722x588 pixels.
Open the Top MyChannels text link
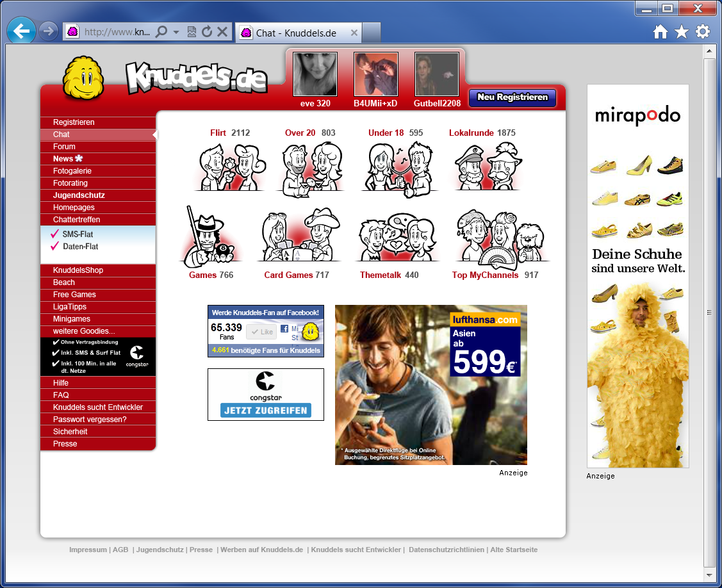point(485,275)
